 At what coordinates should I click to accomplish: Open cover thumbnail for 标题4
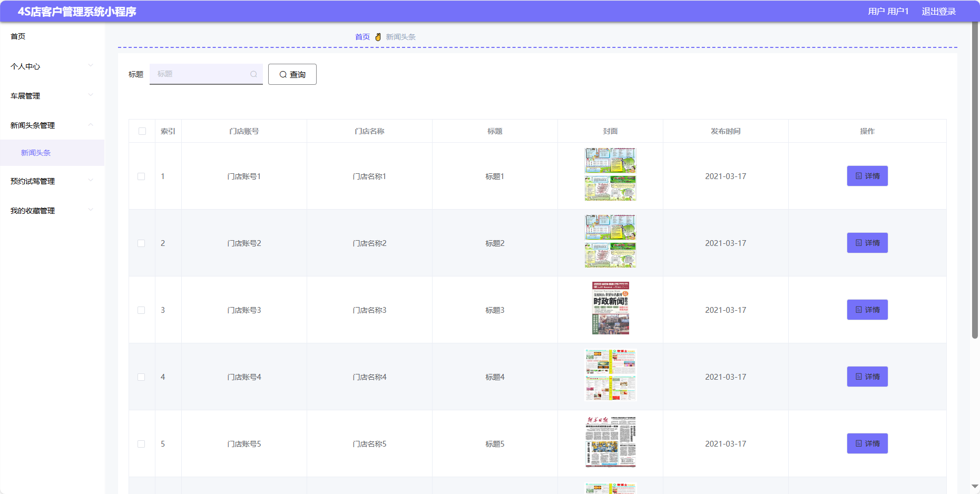pyautogui.click(x=610, y=375)
